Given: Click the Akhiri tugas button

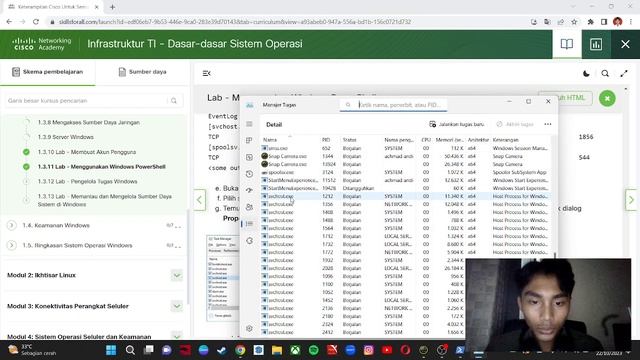Looking at the screenshot, I should (515, 124).
